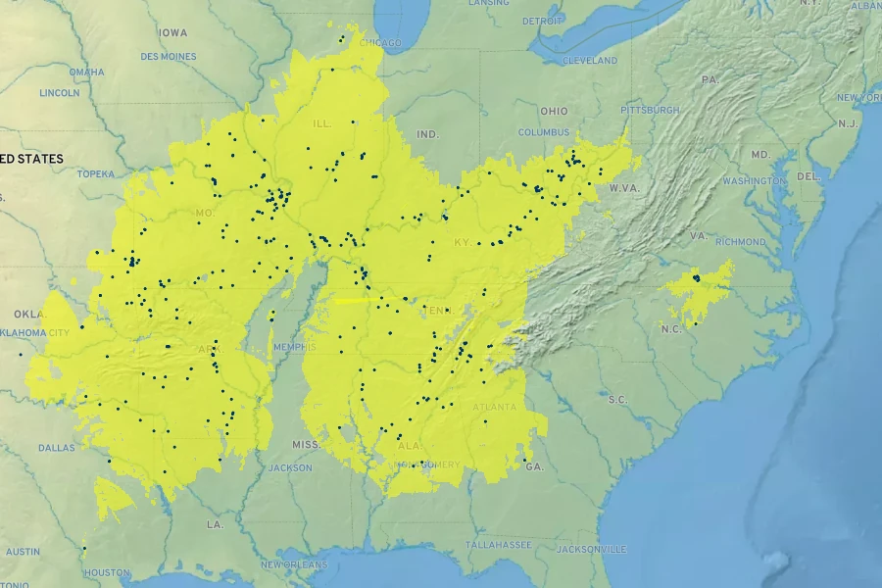Viewport: 882px width, 588px height.
Task: Select the Dallas city label
Action: point(56,448)
